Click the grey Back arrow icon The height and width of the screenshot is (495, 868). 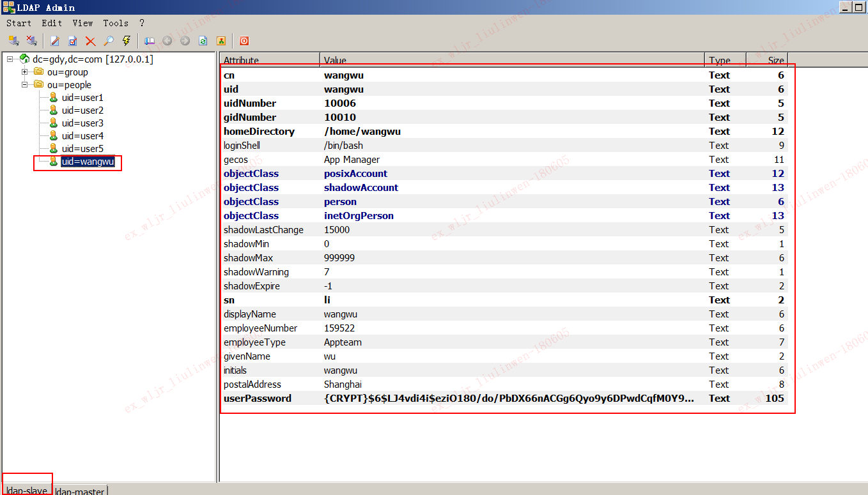pos(167,41)
